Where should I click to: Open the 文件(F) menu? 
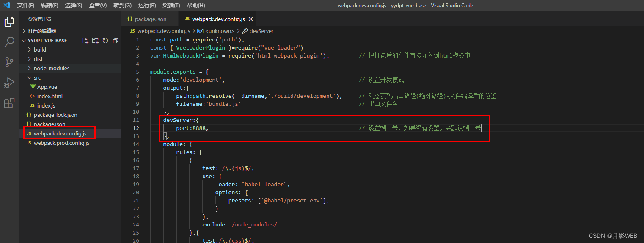pyautogui.click(x=26, y=6)
